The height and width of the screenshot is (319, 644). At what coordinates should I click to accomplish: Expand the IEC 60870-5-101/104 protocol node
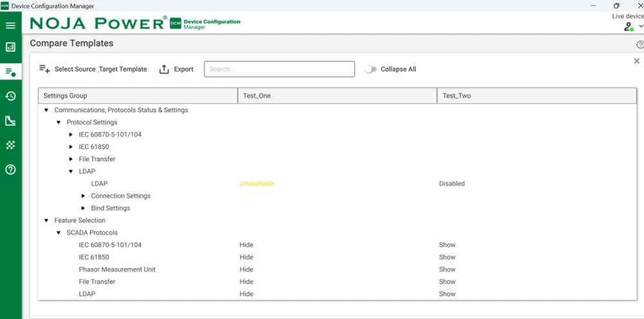71,135
